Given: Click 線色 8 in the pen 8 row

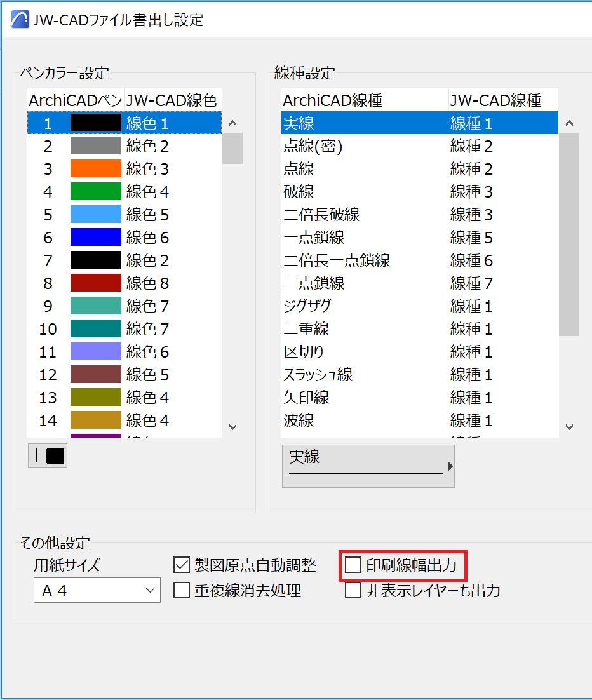Looking at the screenshot, I should pyautogui.click(x=147, y=283).
